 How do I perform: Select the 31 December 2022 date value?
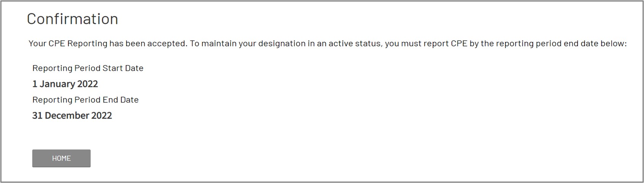coord(72,116)
